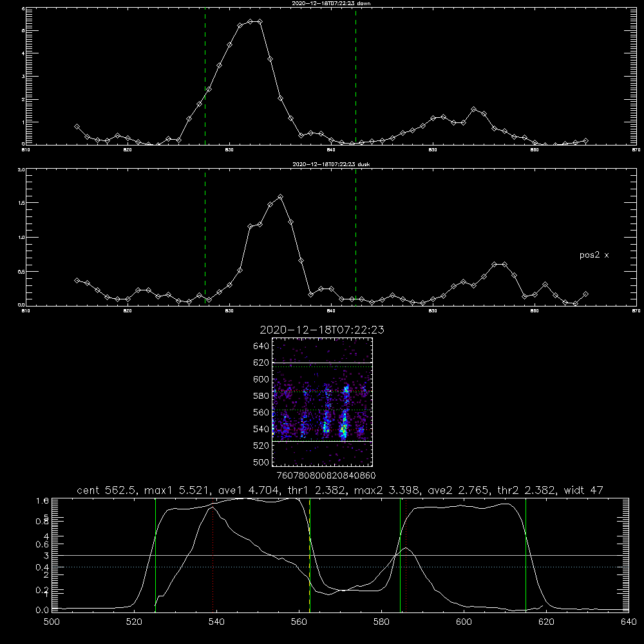
Task: Click the highest data point of dusk curve
Action: [x=281, y=196]
